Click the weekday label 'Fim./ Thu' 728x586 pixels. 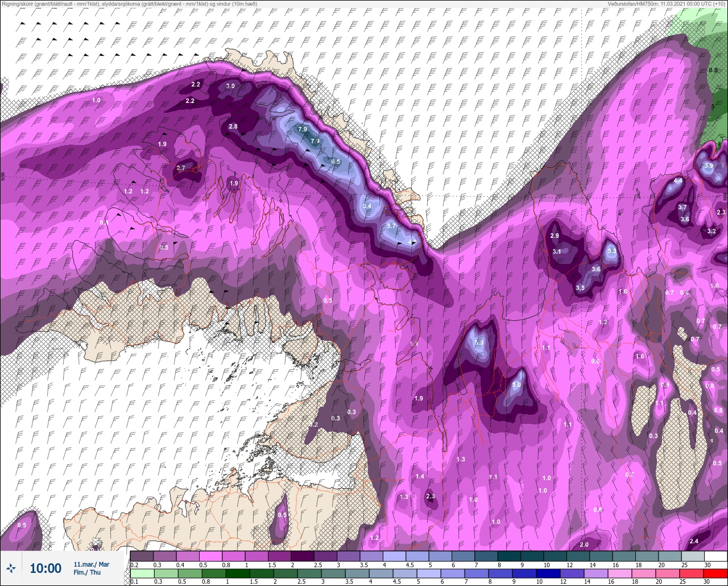87,572
